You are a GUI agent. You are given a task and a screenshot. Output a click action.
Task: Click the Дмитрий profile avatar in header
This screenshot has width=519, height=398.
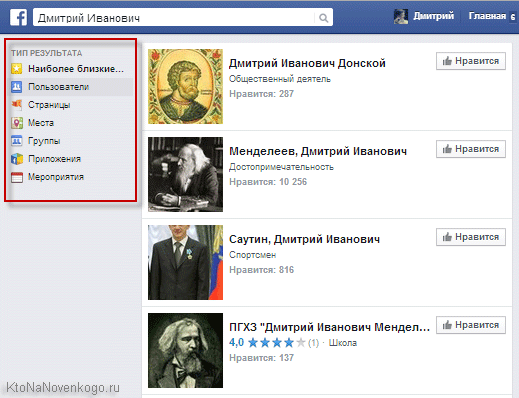click(x=401, y=16)
